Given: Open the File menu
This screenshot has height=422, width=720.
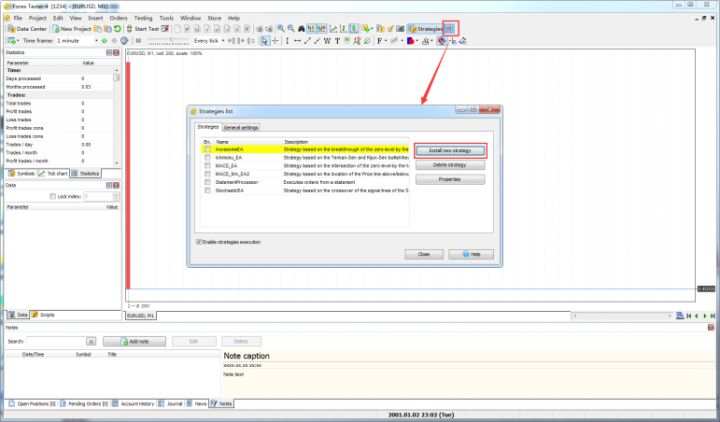Looking at the screenshot, I should (x=18, y=18).
